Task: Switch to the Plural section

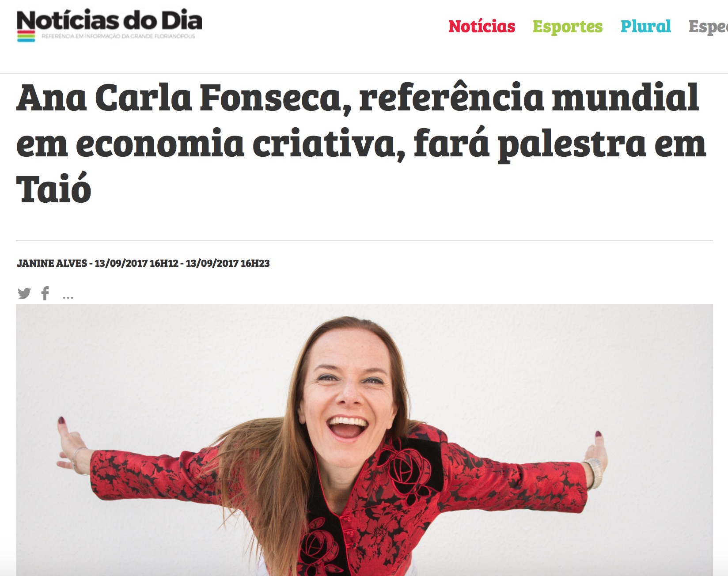Action: [x=645, y=27]
